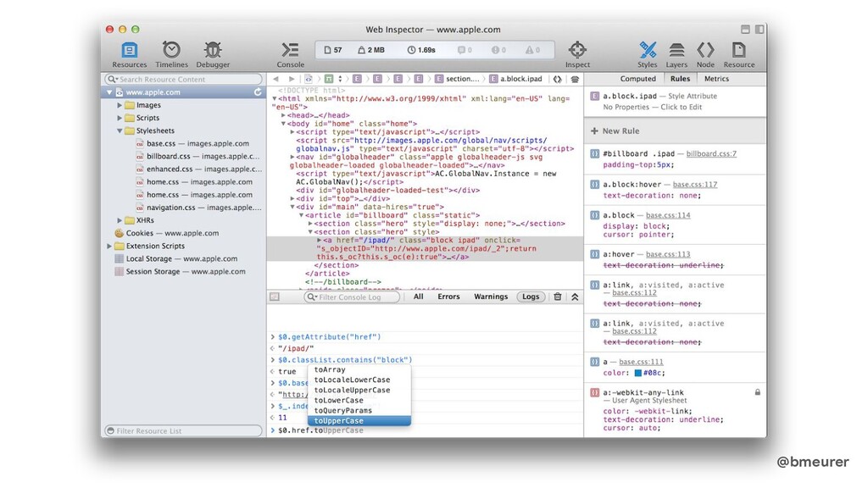
Task: Click the resource count 57 indicator
Action: 333,50
